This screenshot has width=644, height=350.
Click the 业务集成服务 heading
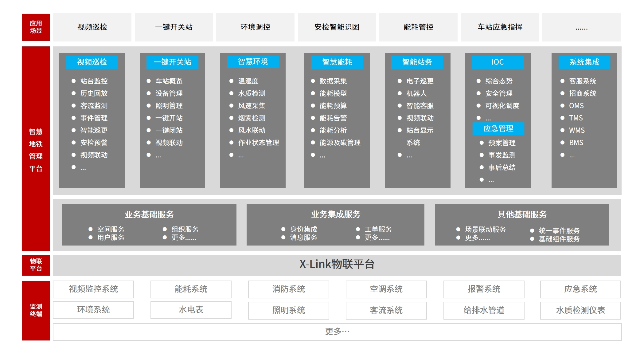336,214
